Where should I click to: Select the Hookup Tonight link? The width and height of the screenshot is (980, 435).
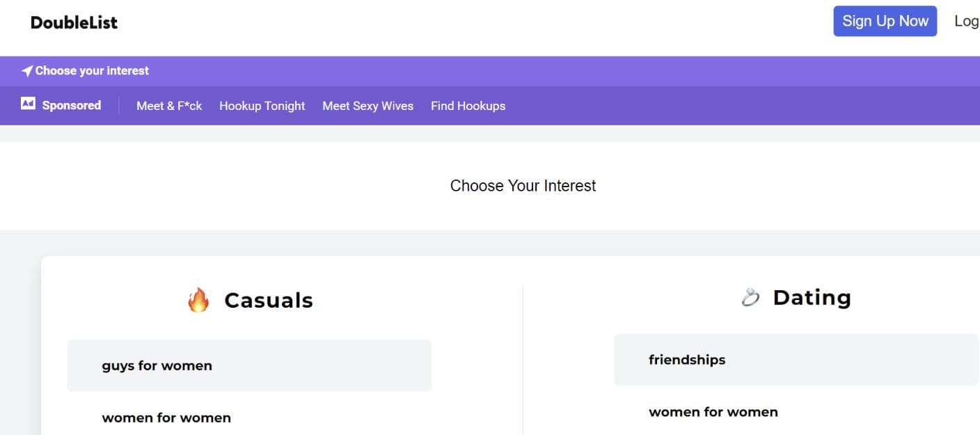[x=262, y=106]
